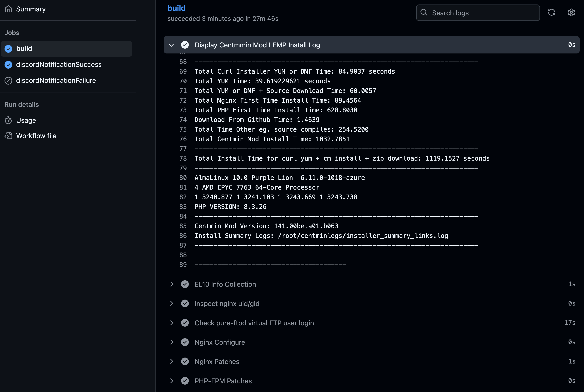The height and width of the screenshot is (392, 584).
Task: Click the discordNotificationSuccess status icon
Action: (x=8, y=64)
